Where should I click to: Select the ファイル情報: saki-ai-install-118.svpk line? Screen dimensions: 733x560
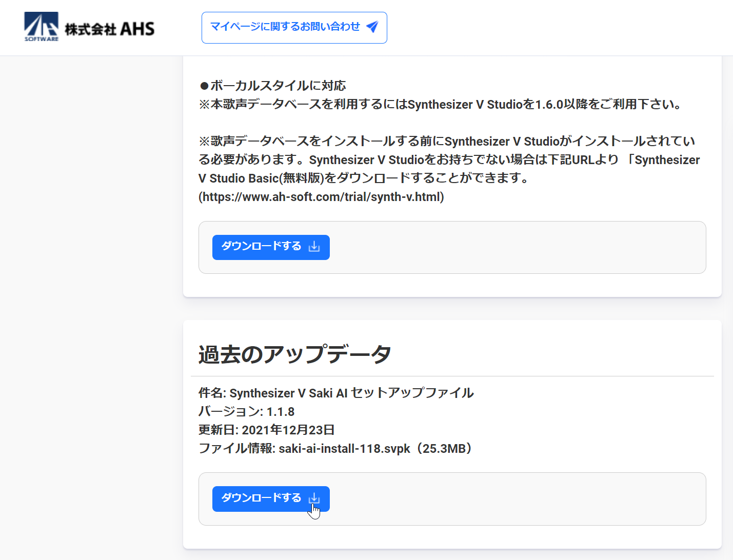pos(338,449)
